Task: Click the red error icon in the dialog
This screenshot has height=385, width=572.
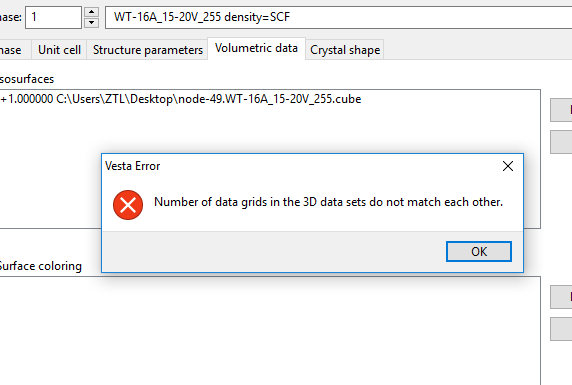Action: click(128, 205)
